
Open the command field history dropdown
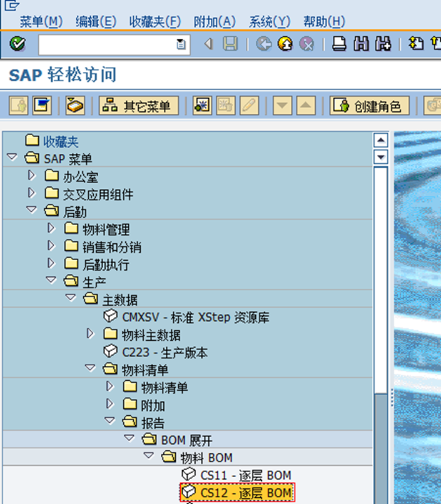(181, 44)
